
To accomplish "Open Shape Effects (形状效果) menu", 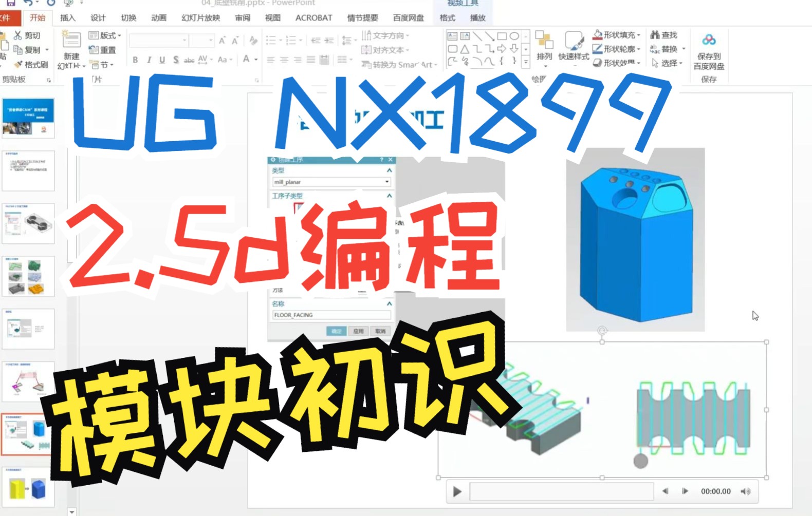I will point(616,63).
